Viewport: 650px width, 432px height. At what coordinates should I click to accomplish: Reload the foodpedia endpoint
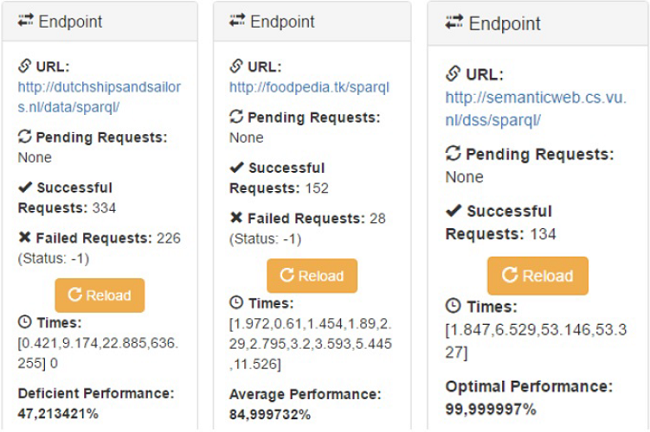pyautogui.click(x=311, y=275)
